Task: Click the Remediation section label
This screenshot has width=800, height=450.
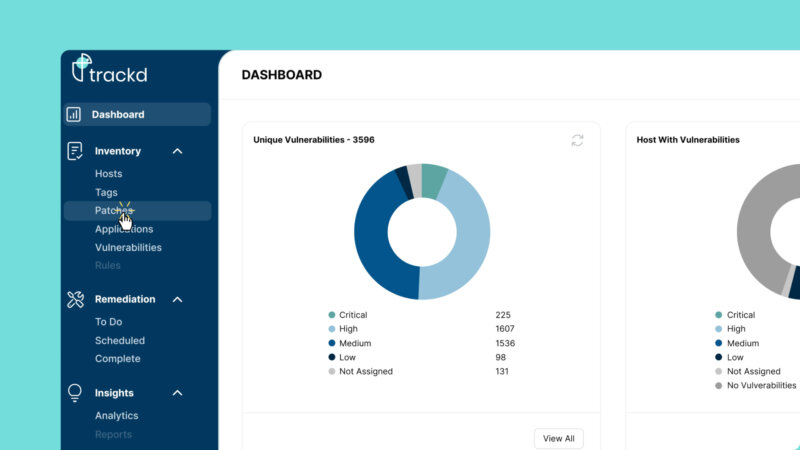Action: (125, 299)
